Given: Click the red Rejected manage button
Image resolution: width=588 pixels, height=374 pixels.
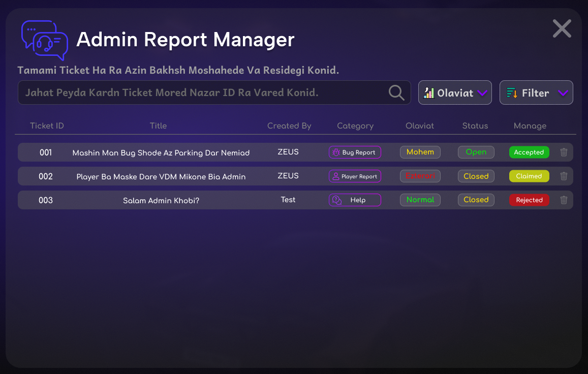Looking at the screenshot, I should pos(529,200).
